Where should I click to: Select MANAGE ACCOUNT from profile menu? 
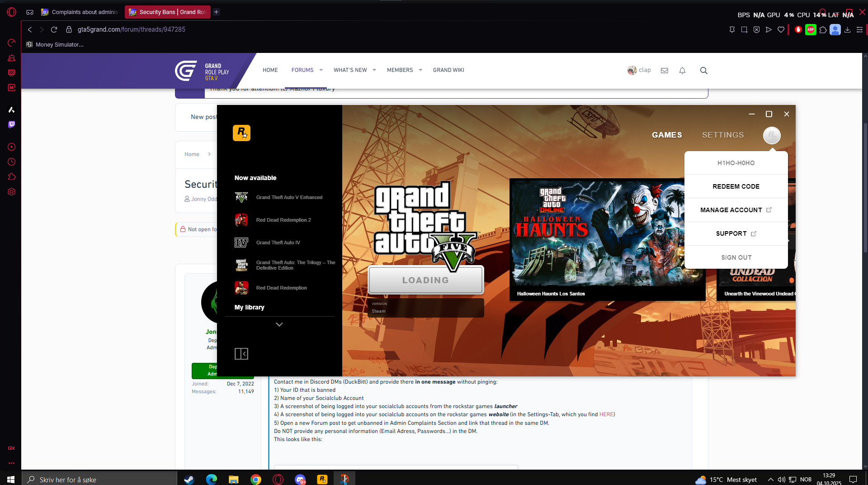[x=736, y=210]
